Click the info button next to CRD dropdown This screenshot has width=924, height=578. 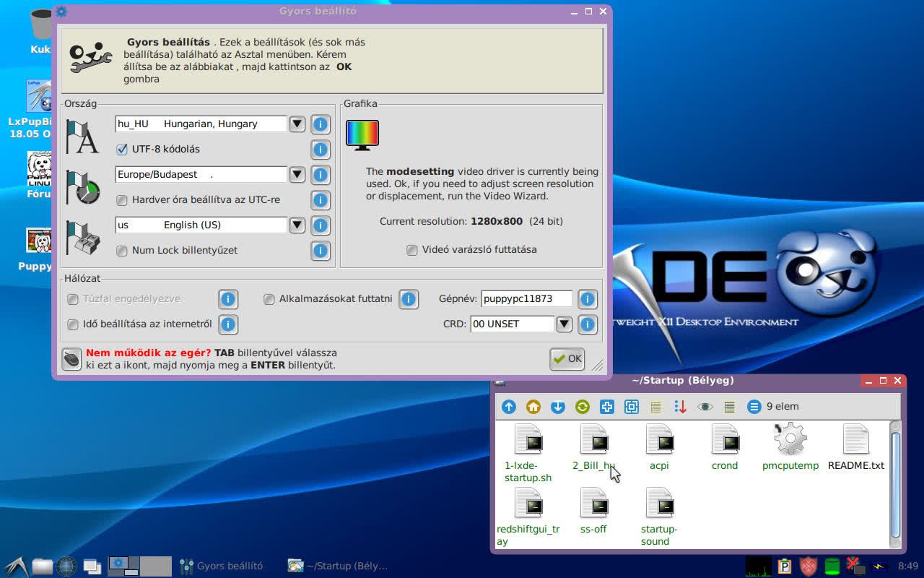(x=588, y=324)
